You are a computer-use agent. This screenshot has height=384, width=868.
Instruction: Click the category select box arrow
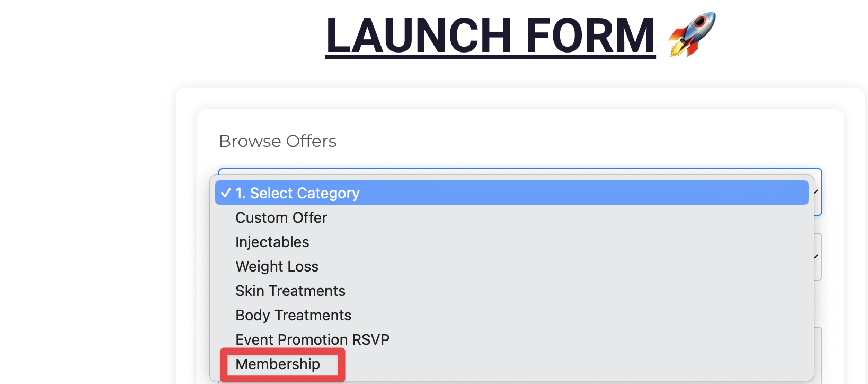point(817,192)
